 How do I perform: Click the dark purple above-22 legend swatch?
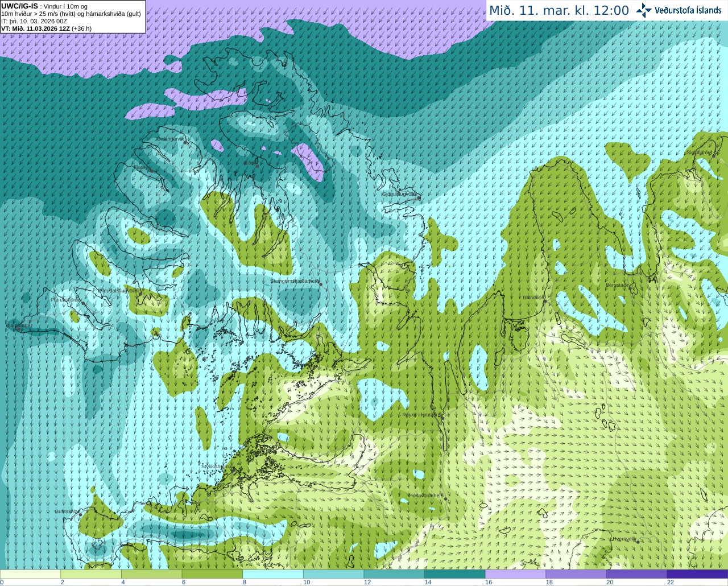coord(697,574)
